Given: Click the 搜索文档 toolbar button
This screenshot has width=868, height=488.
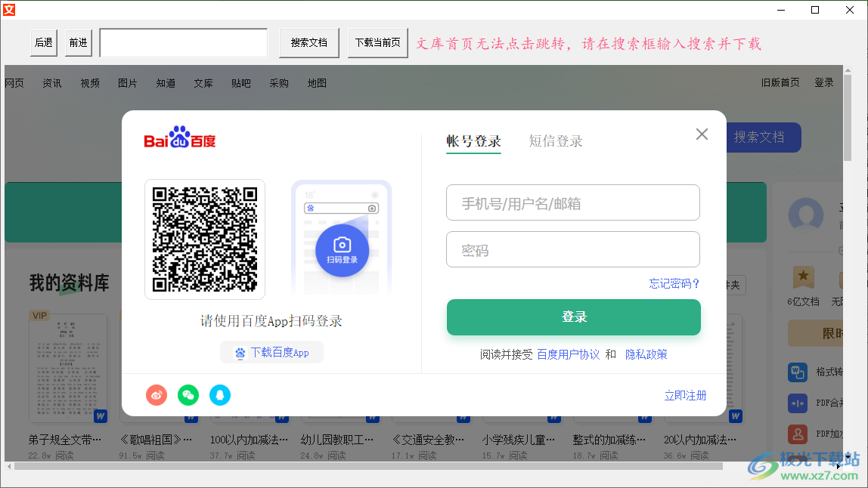Looking at the screenshot, I should [x=309, y=42].
